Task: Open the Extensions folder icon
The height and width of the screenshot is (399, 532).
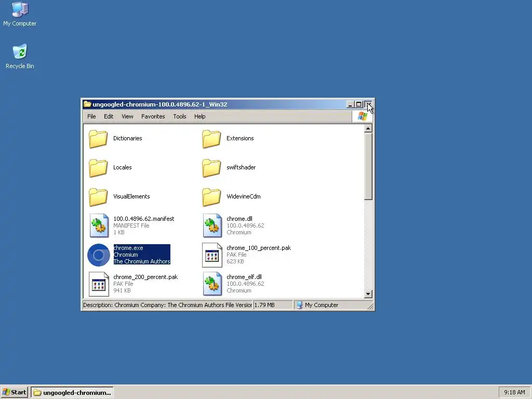Action: coord(212,139)
